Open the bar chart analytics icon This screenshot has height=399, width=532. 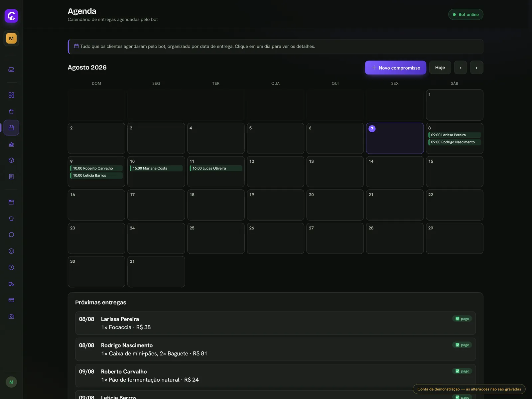click(x=11, y=144)
